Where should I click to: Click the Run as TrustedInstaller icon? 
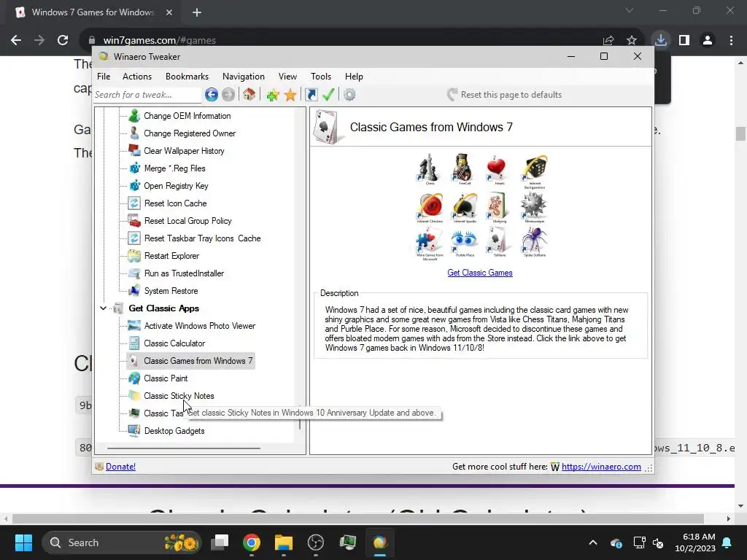134,273
